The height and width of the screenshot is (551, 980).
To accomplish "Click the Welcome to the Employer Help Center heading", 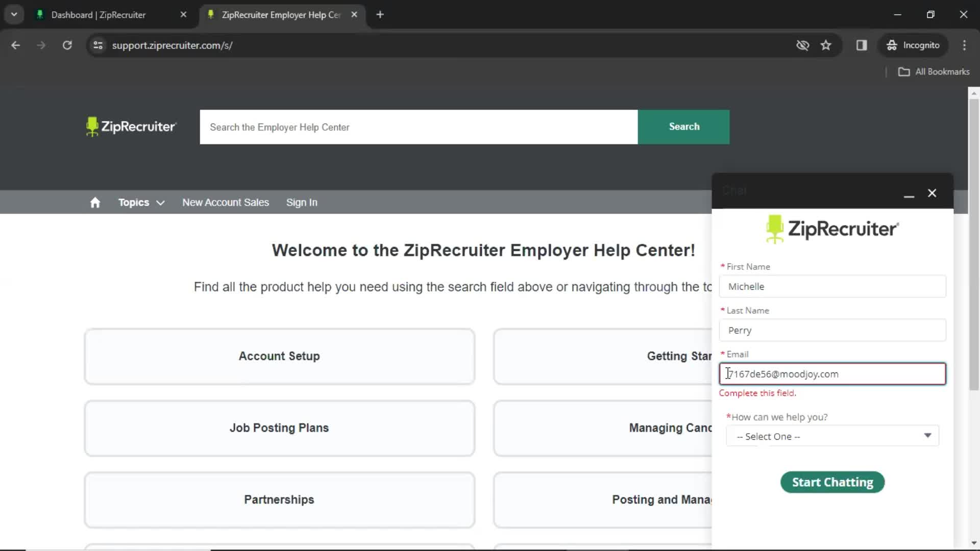I will (483, 250).
